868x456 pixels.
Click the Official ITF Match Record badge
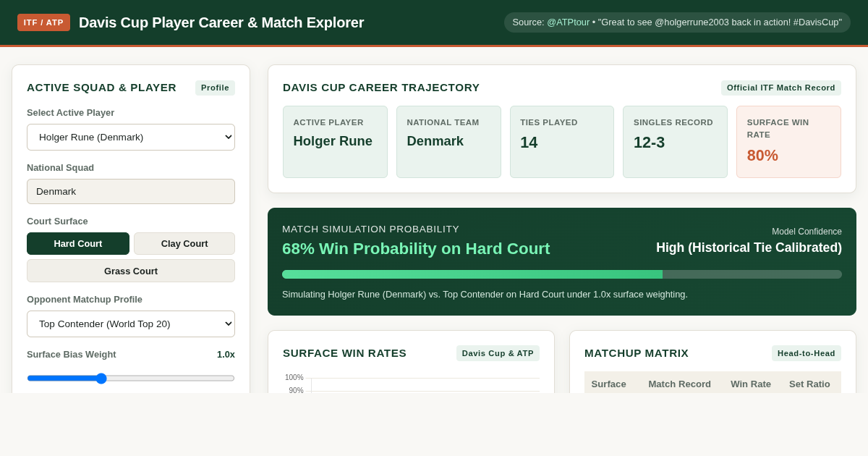(x=780, y=88)
